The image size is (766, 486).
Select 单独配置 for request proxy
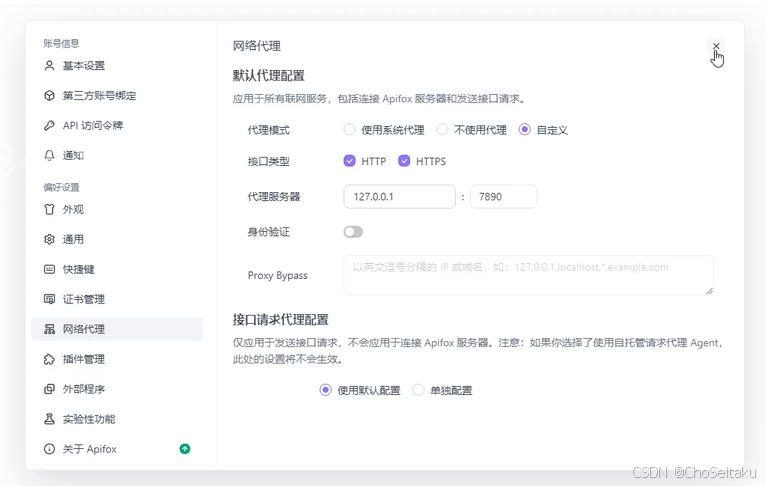coord(418,390)
